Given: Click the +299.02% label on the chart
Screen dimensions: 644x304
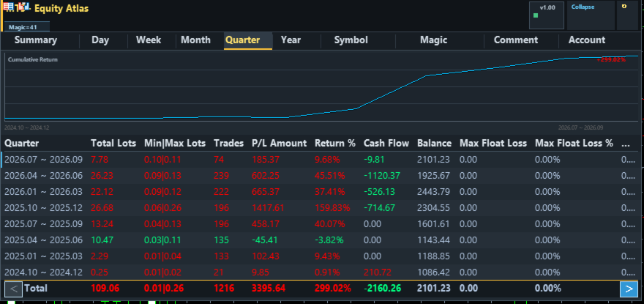Looking at the screenshot, I should 611,59.
